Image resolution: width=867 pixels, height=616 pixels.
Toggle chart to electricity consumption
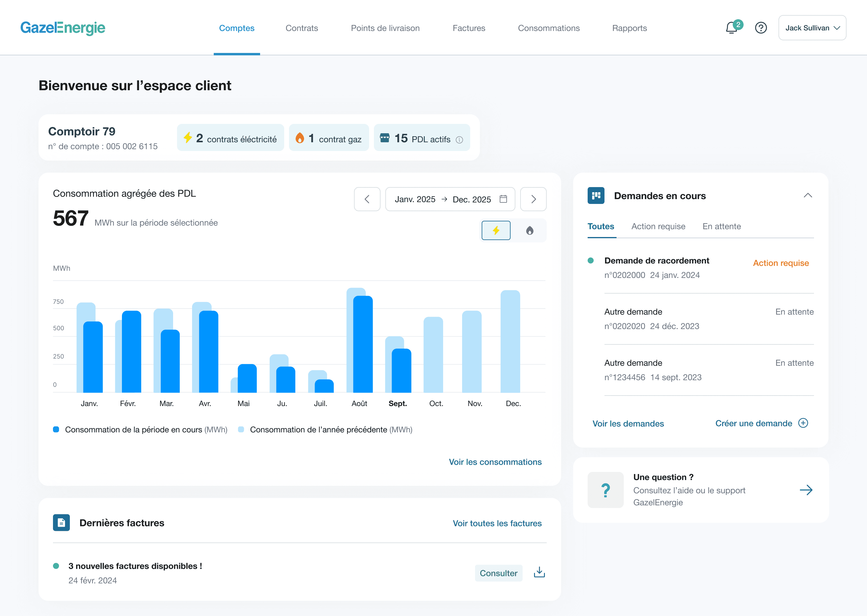pos(496,230)
